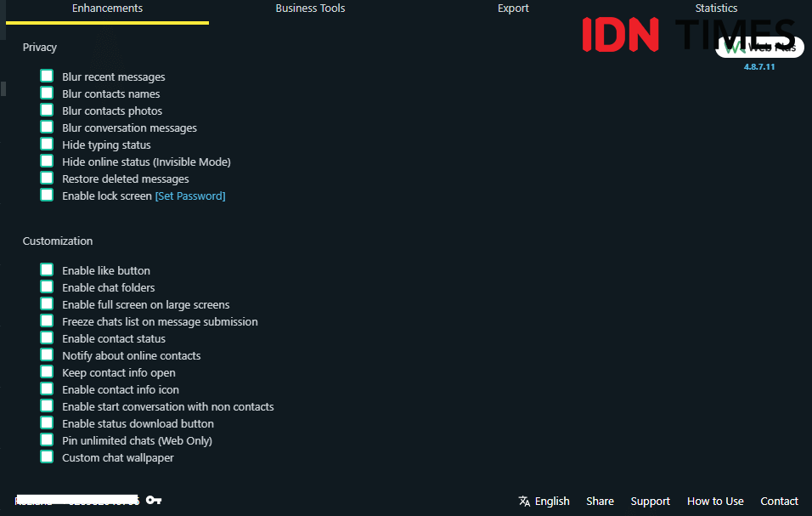Enable Hide online status (Invisible Mode)
Screen dimensions: 812x516
coord(47,162)
